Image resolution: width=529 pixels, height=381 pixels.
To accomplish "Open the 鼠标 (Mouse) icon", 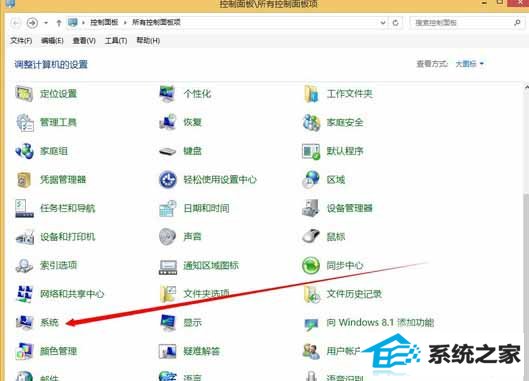I will click(x=311, y=236).
